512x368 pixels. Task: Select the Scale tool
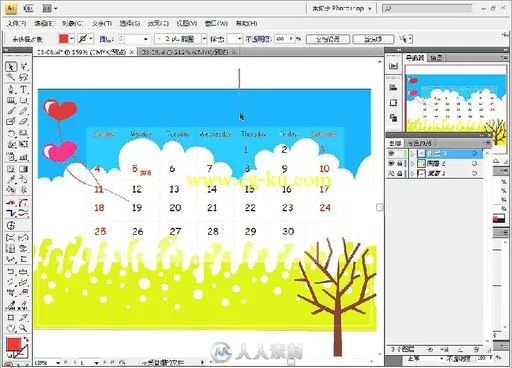pos(24,134)
